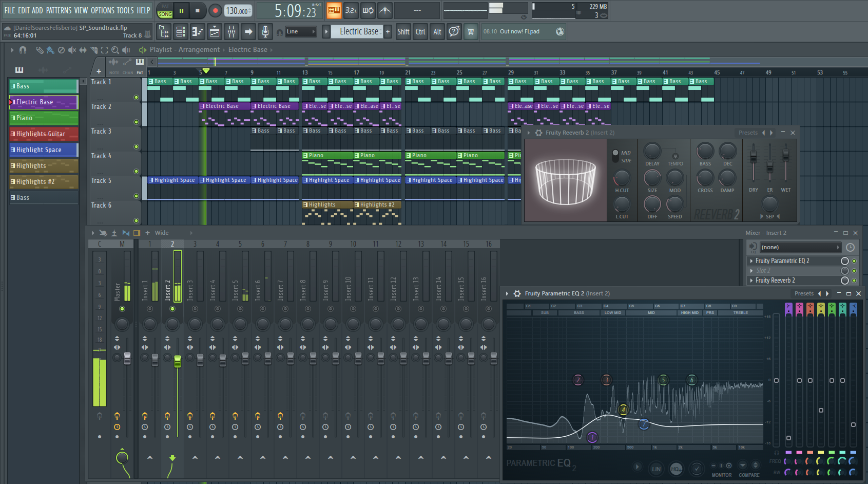
Task: Open the Piano roll icon
Action: 198,32
